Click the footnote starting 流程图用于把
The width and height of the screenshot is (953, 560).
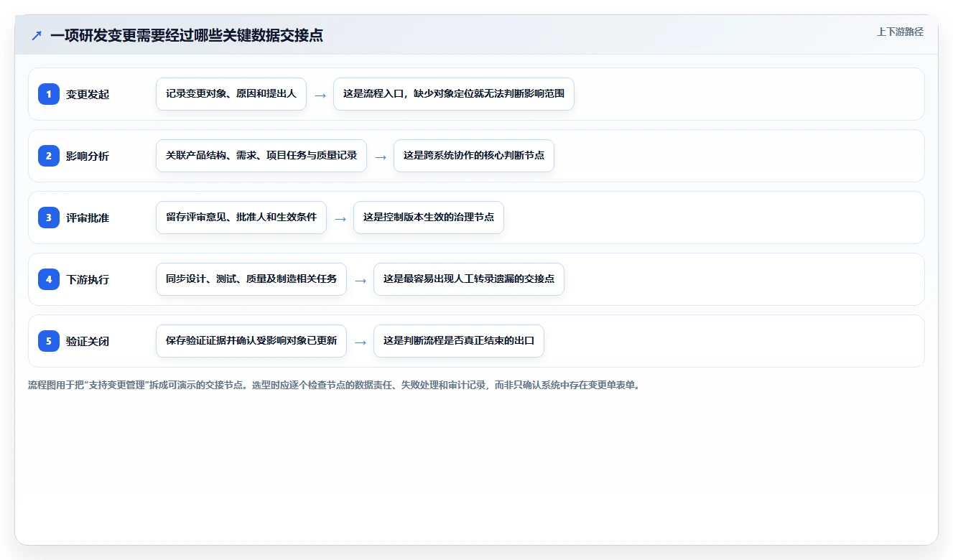point(334,385)
